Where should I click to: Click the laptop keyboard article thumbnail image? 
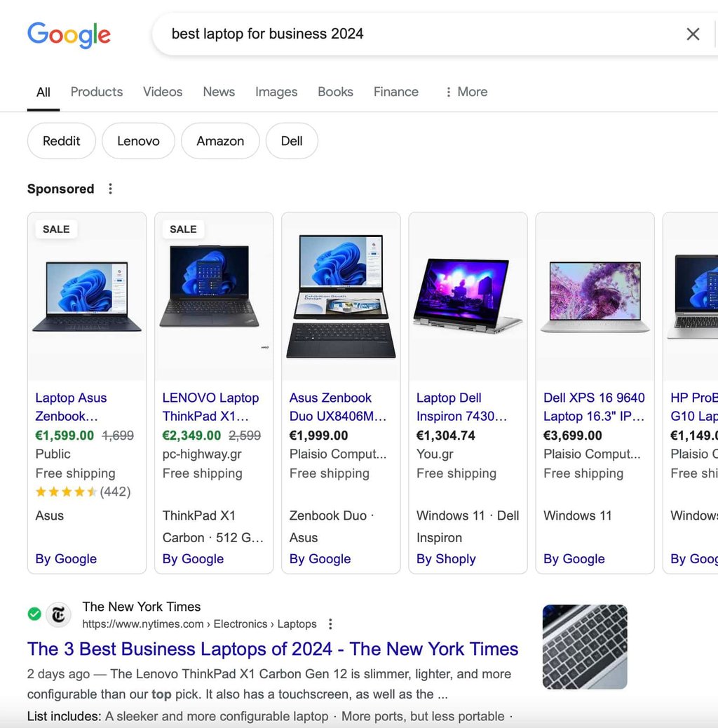click(x=584, y=646)
